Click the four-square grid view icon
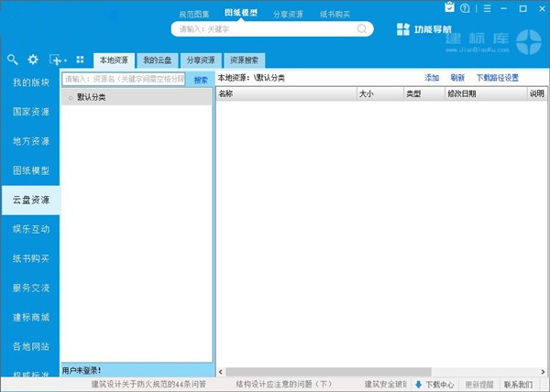This screenshot has width=550, height=392. (x=80, y=60)
